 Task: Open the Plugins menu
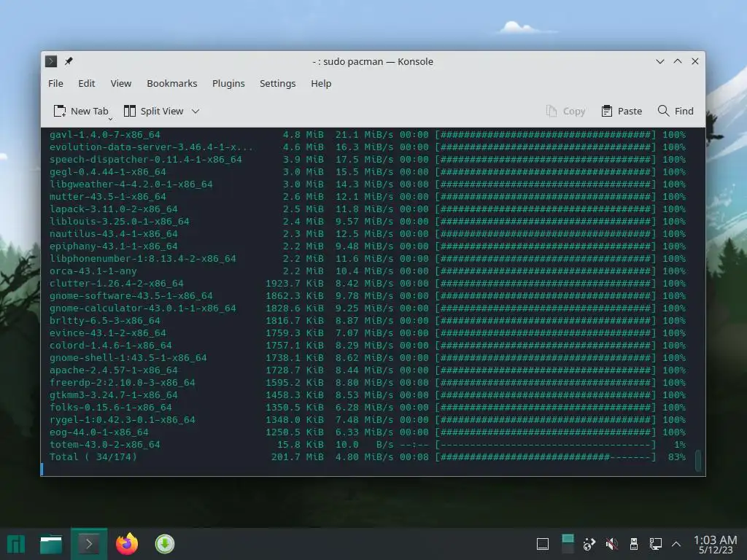point(228,83)
